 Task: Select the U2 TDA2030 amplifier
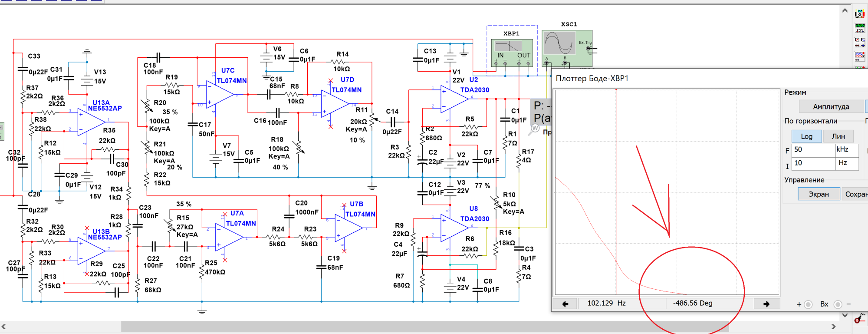pyautogui.click(x=454, y=99)
